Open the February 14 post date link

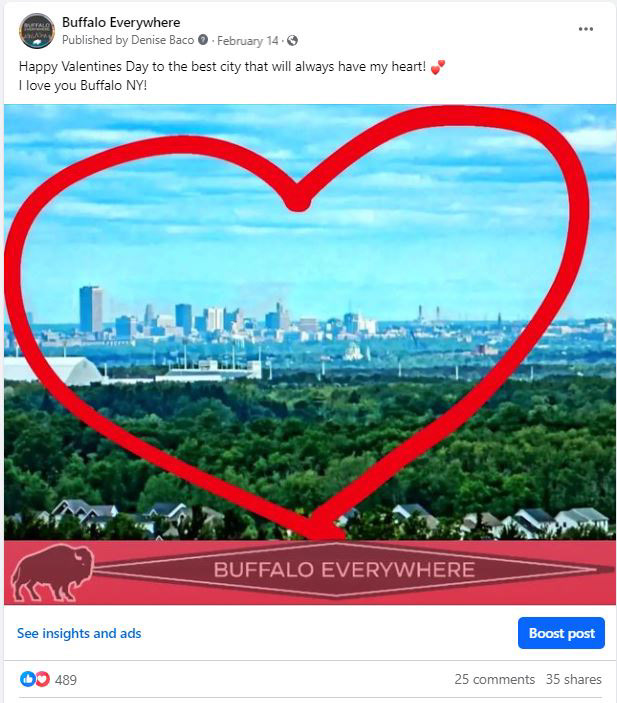(248, 41)
